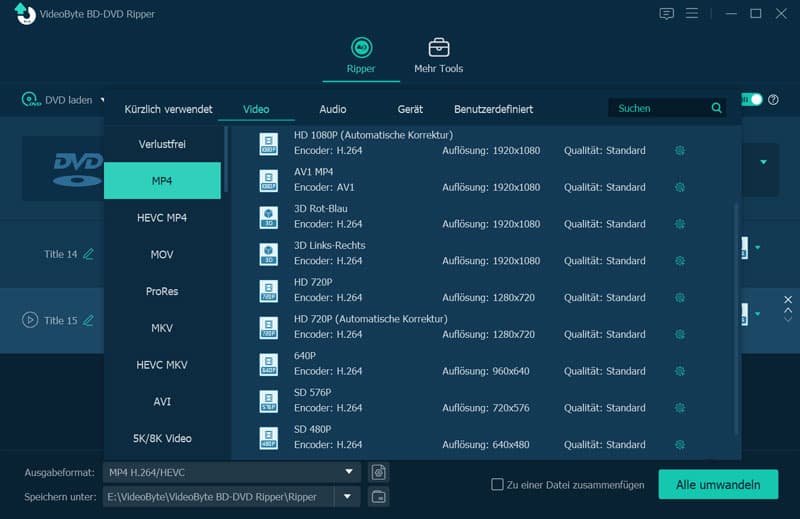Open the Speichern unter path dropdown

click(x=347, y=497)
